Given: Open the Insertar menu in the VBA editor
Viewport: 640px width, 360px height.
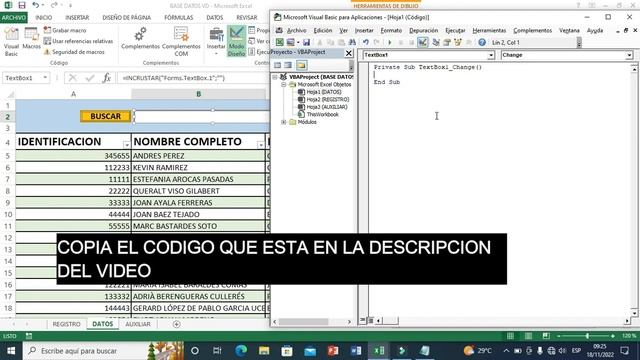Looking at the screenshot, I should 364,30.
